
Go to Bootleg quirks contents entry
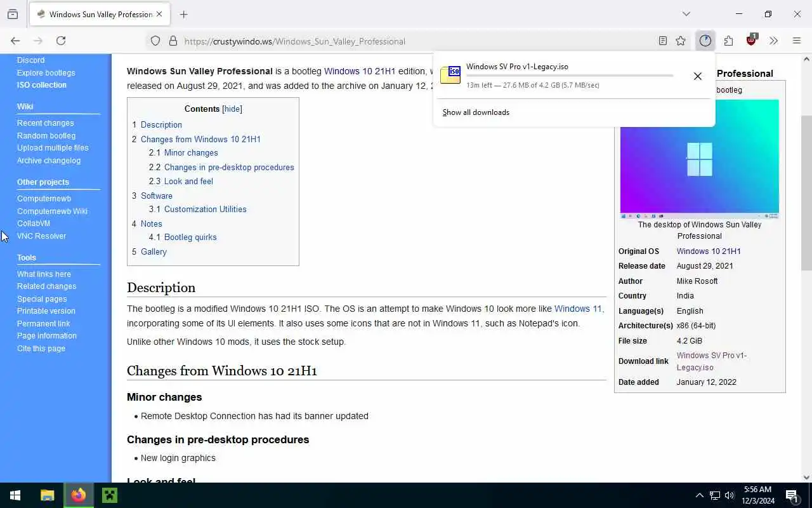point(190,237)
